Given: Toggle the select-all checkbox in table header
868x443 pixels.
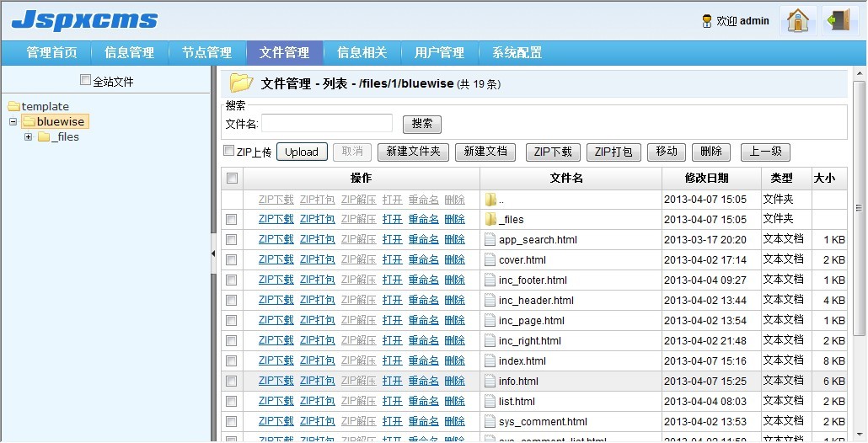Looking at the screenshot, I should coord(232,178).
